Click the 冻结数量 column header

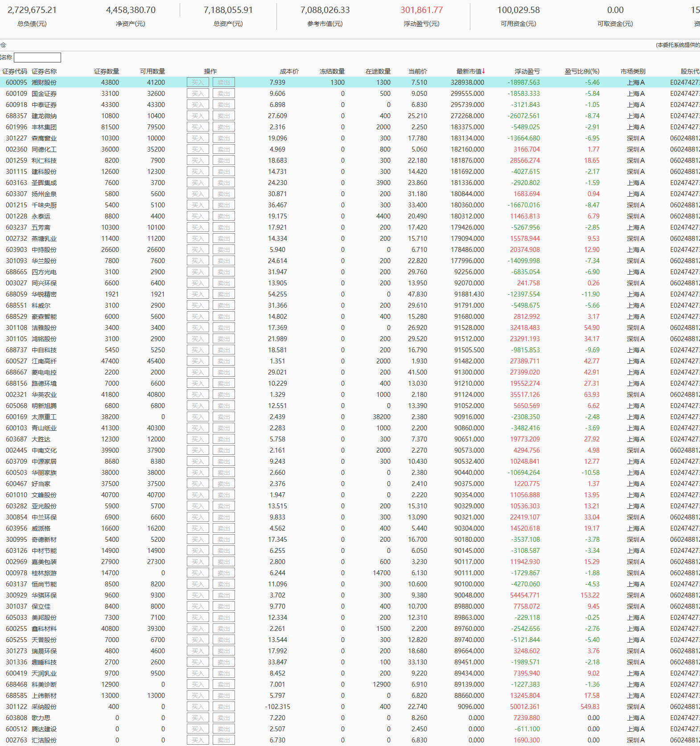pyautogui.click(x=332, y=71)
